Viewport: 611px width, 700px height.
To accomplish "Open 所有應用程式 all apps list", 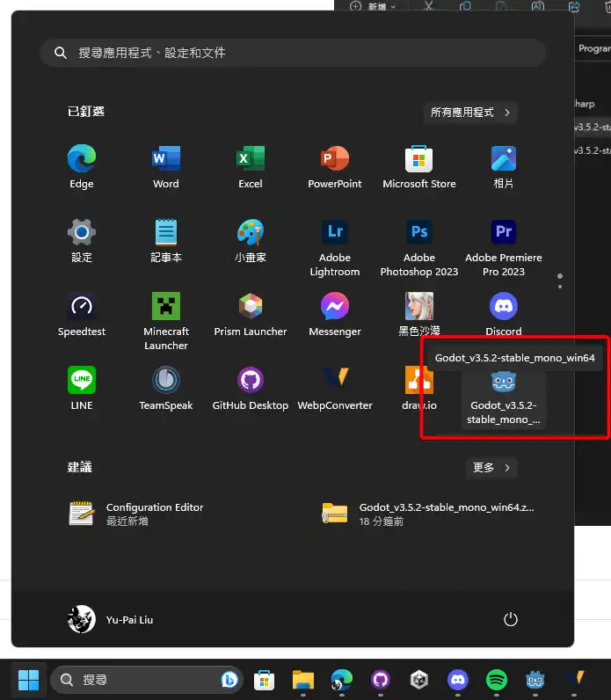I will (x=470, y=112).
